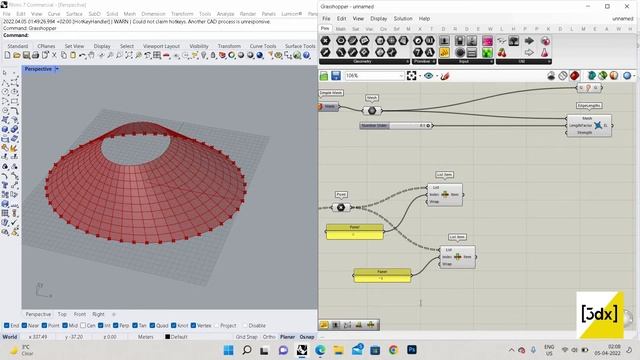Expand the Primitive category panel dropdown
This screenshot has width=640, height=360.
click(x=434, y=62)
